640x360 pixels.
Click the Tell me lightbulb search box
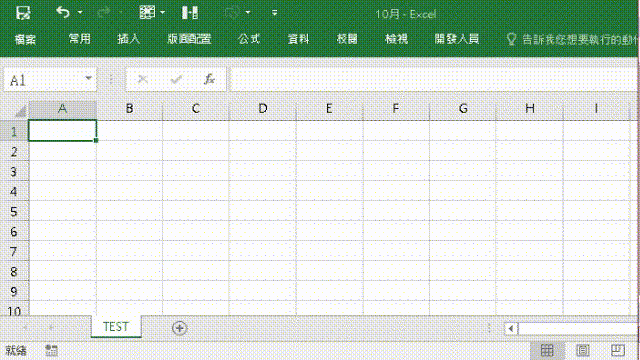(x=571, y=40)
